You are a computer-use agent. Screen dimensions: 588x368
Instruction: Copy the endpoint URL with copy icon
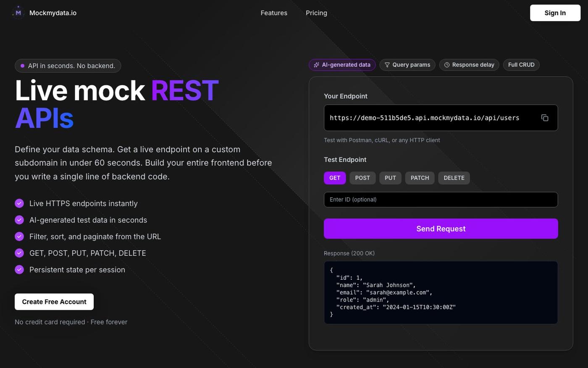click(545, 118)
